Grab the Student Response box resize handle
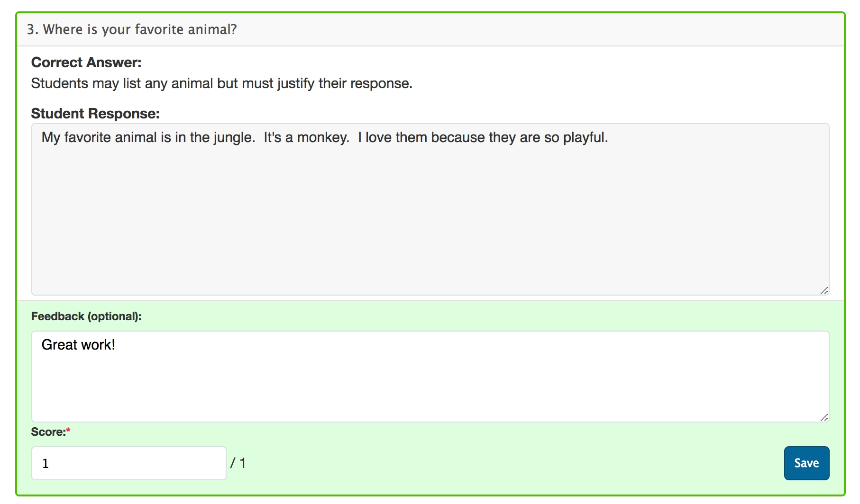 [x=824, y=290]
